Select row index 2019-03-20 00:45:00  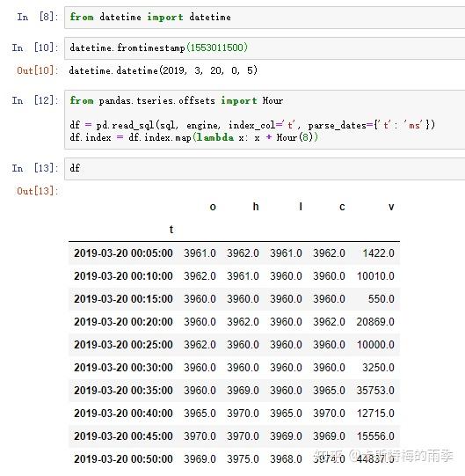(123, 436)
